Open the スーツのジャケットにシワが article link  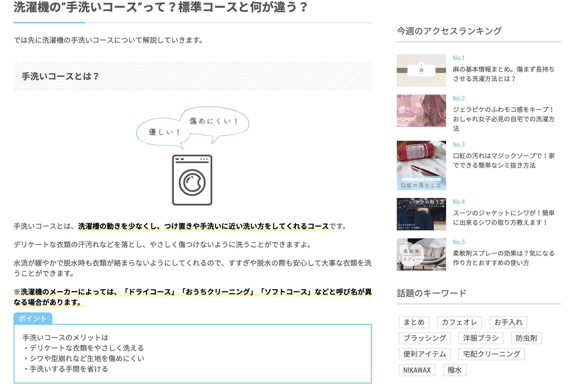pos(503,217)
